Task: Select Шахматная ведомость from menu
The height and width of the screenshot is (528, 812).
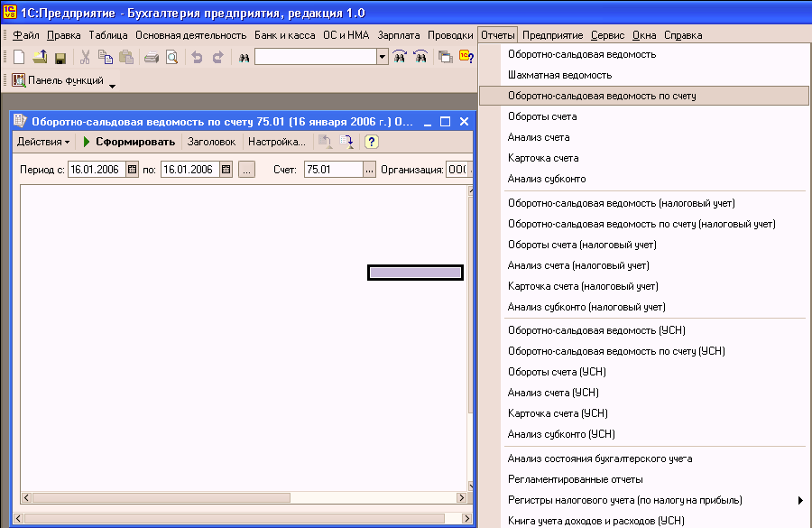Action: [559, 75]
